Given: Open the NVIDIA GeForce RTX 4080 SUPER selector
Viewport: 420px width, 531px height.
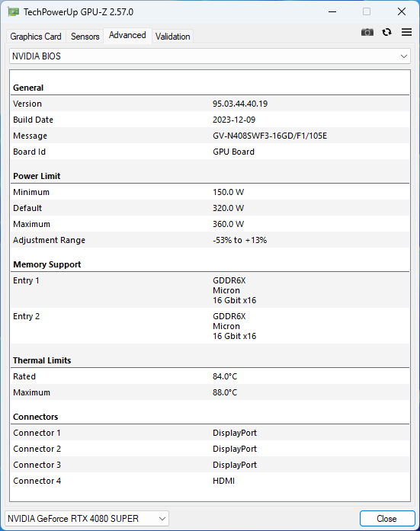Looking at the screenshot, I should pyautogui.click(x=87, y=519).
